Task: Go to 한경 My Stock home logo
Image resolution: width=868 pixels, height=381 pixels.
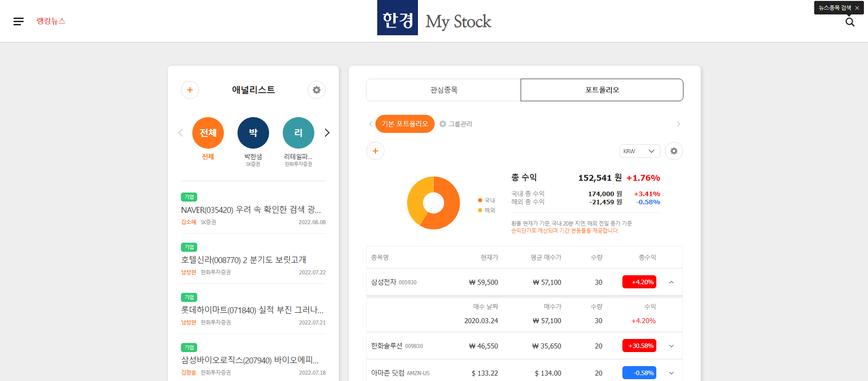Action: (x=434, y=18)
